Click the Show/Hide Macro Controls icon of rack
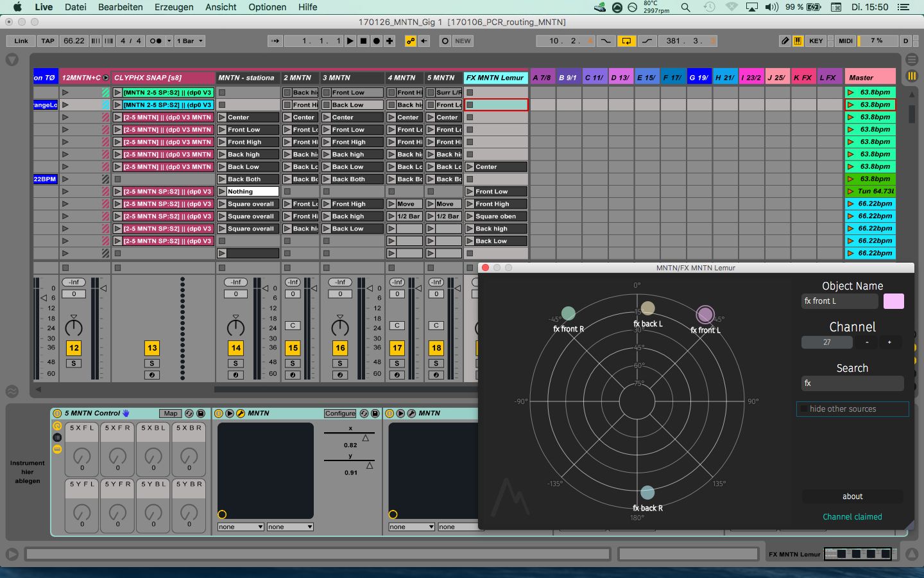The width and height of the screenshot is (924, 578). pyautogui.click(x=57, y=426)
